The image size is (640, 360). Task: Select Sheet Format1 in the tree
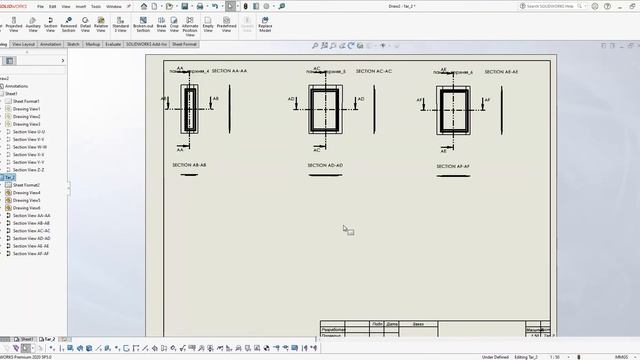click(x=26, y=101)
